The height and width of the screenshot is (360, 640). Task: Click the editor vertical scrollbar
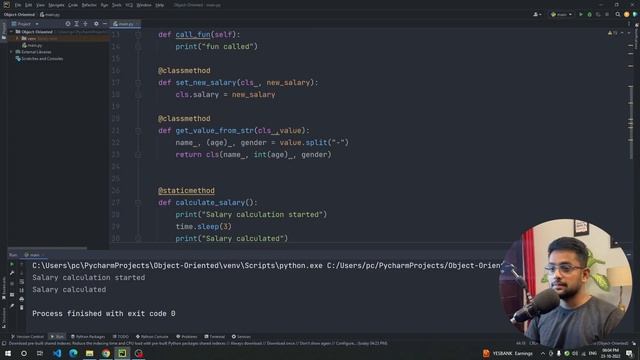(x=631, y=122)
